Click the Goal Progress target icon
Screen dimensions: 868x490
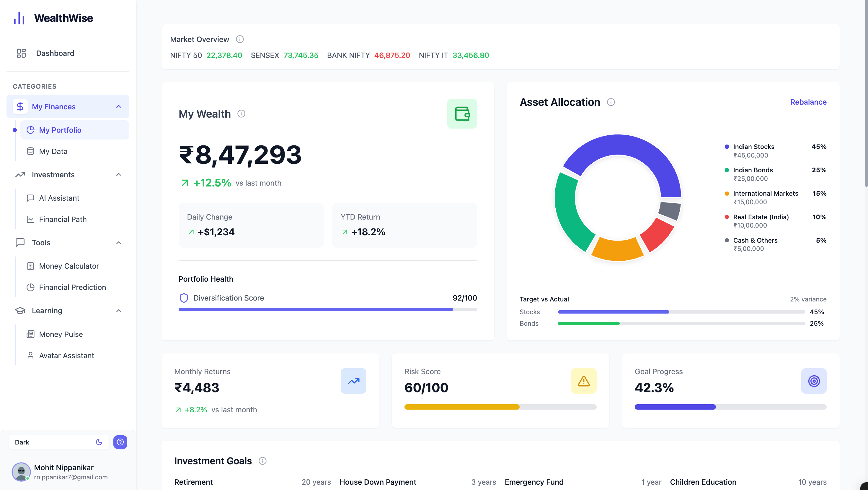coord(813,381)
